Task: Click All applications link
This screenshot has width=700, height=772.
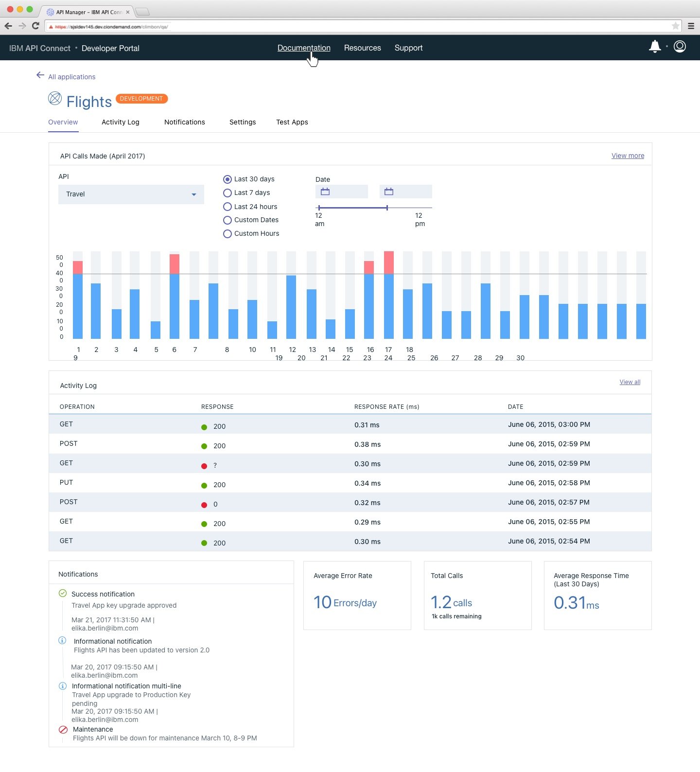Action: click(72, 77)
